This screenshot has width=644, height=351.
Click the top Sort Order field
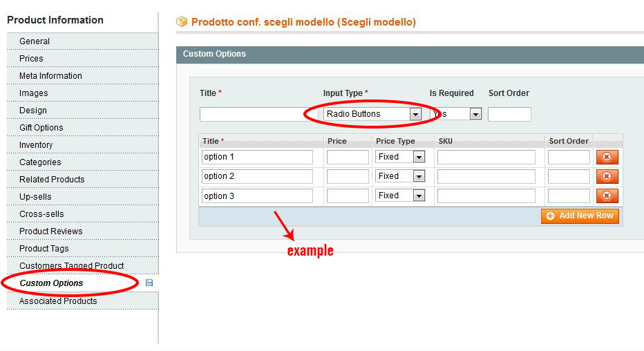click(x=509, y=115)
